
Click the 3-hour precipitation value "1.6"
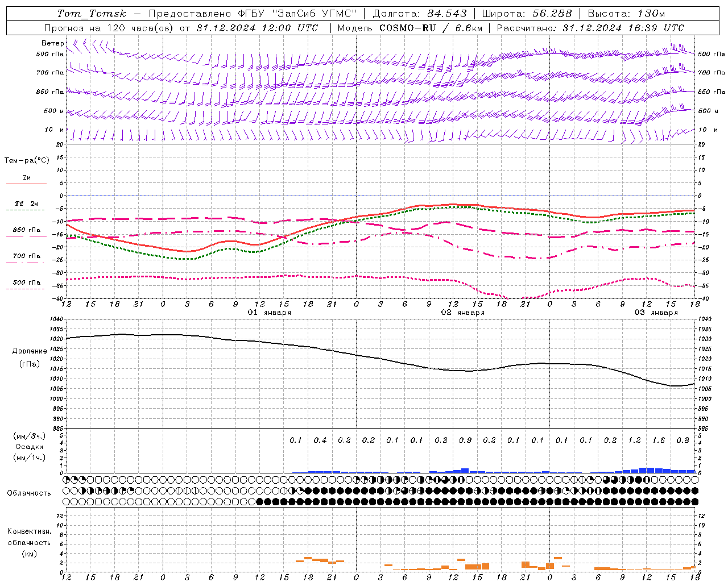(x=659, y=440)
